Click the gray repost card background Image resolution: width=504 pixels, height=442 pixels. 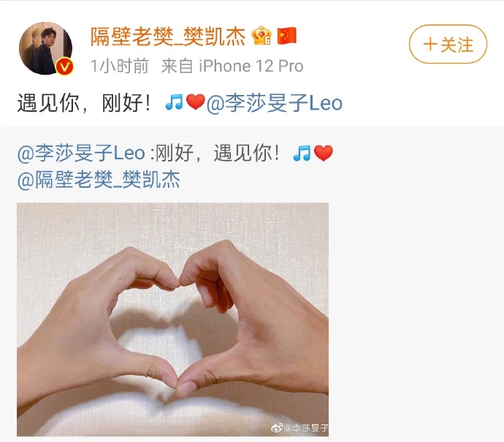415,289
